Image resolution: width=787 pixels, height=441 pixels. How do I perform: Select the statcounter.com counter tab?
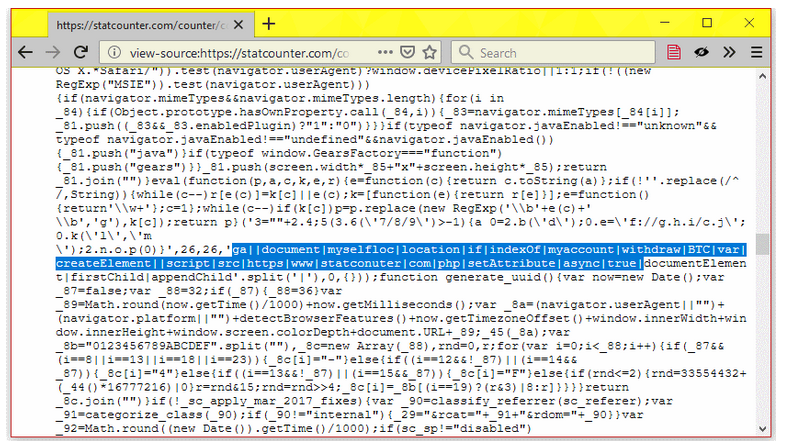[151, 25]
